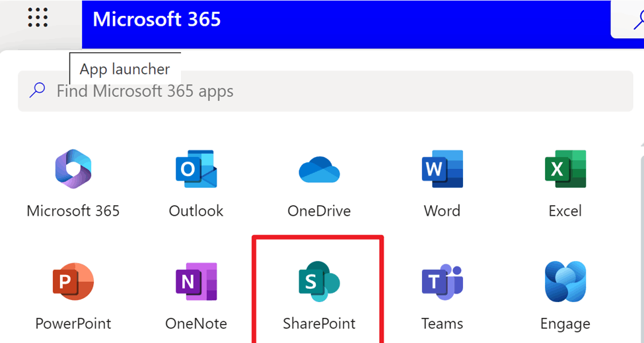
Task: Click the "Word" label text
Action: pos(443,211)
